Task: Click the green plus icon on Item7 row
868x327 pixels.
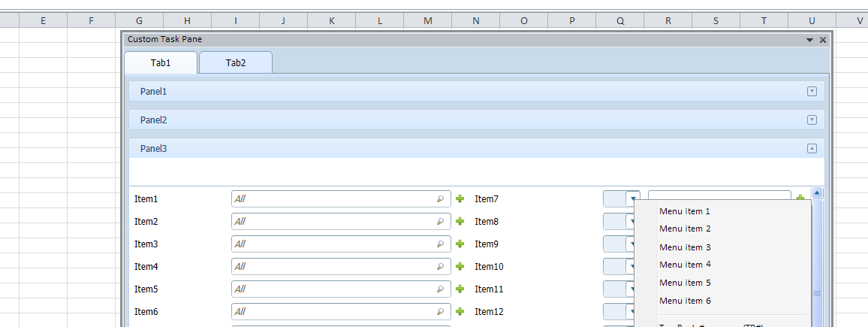Action: coord(800,198)
